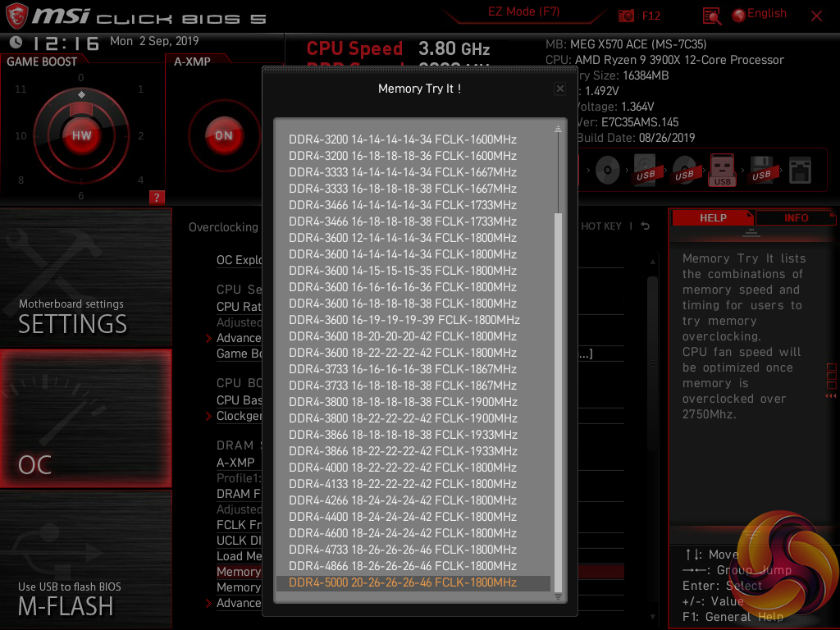Toggle the A-XMP ON button
Screen dimensions: 840x630
pyautogui.click(x=224, y=135)
